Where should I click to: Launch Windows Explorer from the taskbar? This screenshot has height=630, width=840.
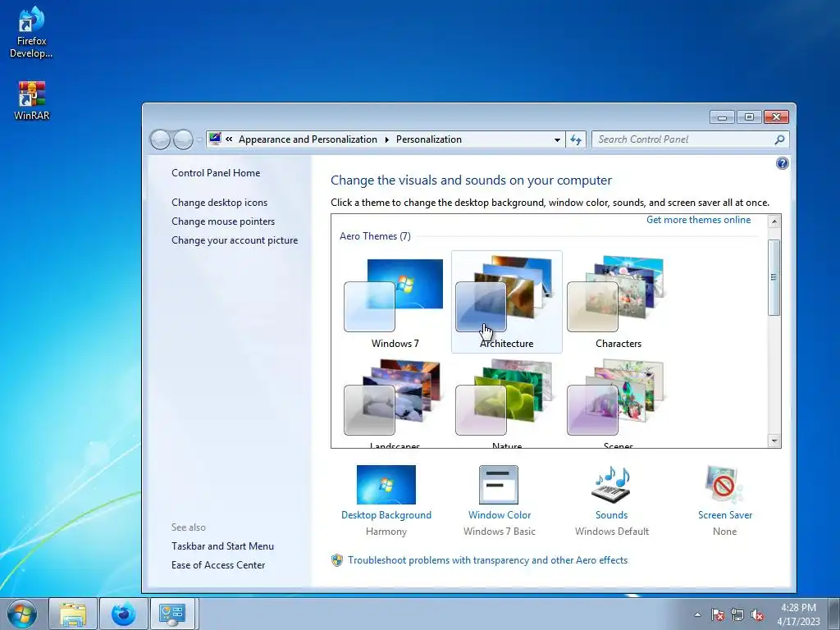(x=73, y=614)
